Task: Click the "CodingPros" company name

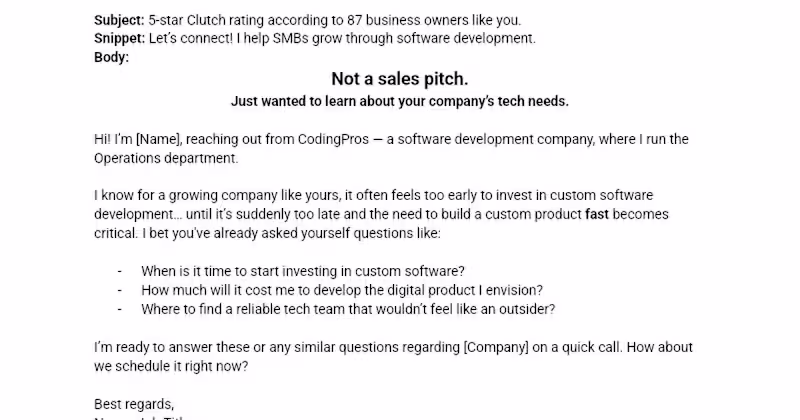Action: (330, 139)
